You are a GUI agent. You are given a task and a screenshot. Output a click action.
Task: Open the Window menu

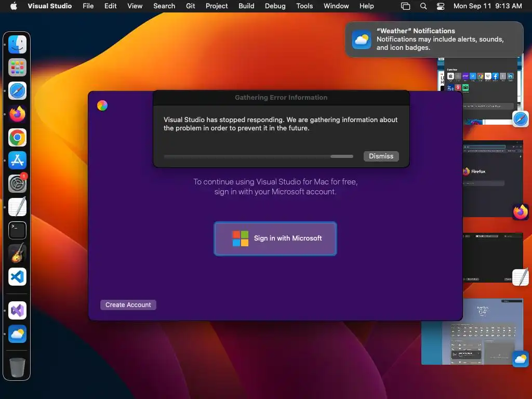[x=336, y=6]
